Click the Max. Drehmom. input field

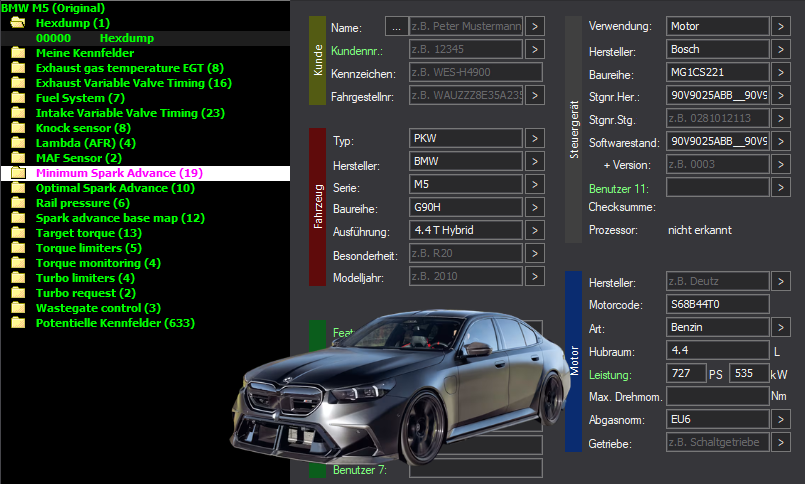[718, 396]
